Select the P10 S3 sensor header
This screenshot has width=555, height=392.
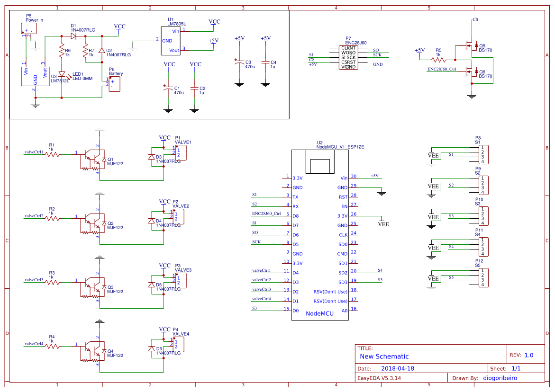coord(483,216)
